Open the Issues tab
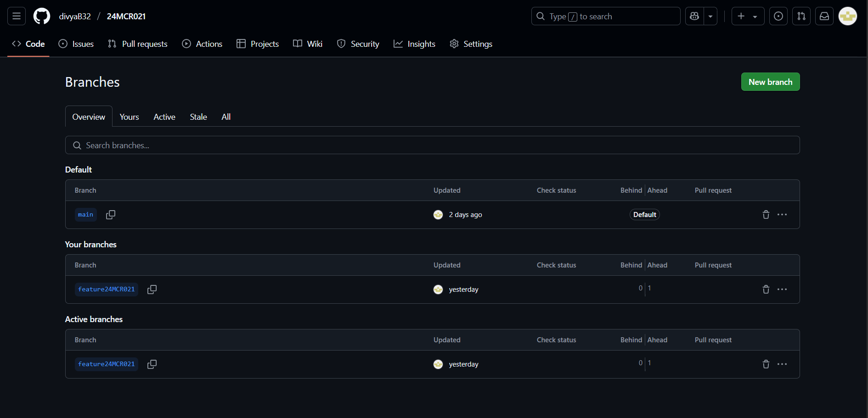The image size is (868, 418). coord(76,44)
